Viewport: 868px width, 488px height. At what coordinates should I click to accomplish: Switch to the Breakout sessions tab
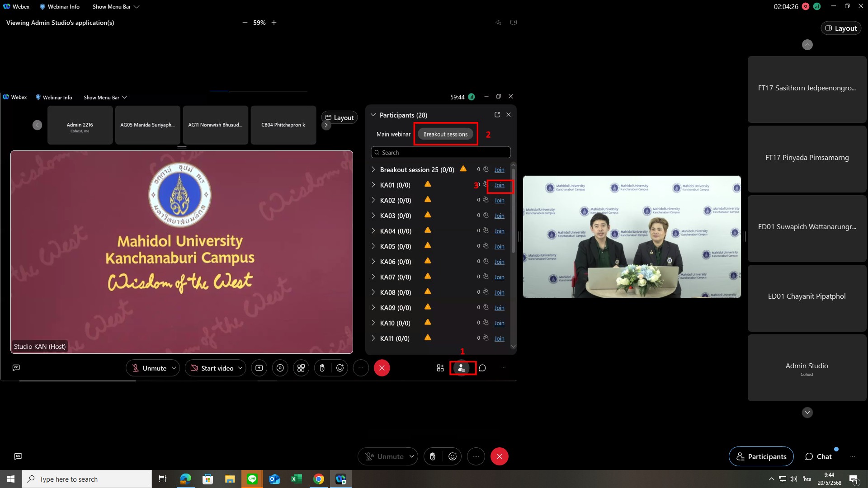coord(445,134)
